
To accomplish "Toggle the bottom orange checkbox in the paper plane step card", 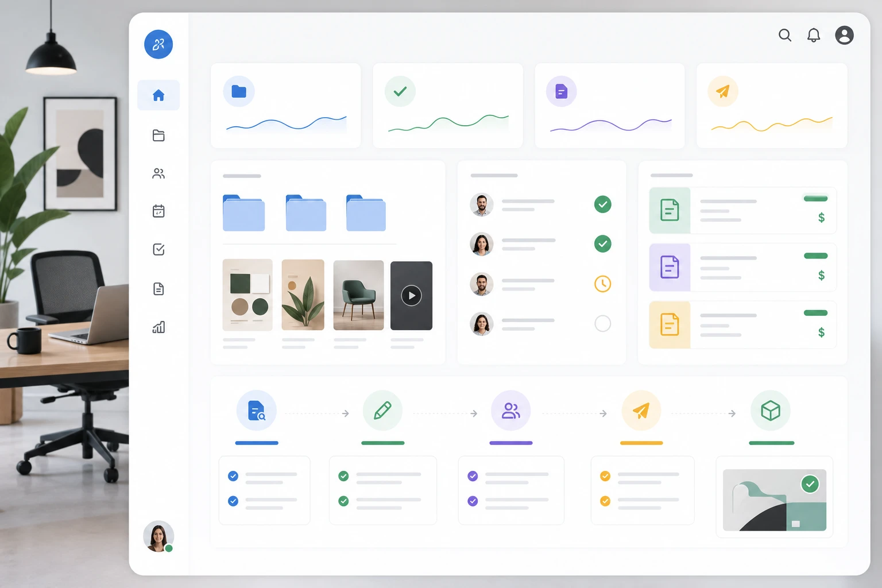I will (x=605, y=501).
